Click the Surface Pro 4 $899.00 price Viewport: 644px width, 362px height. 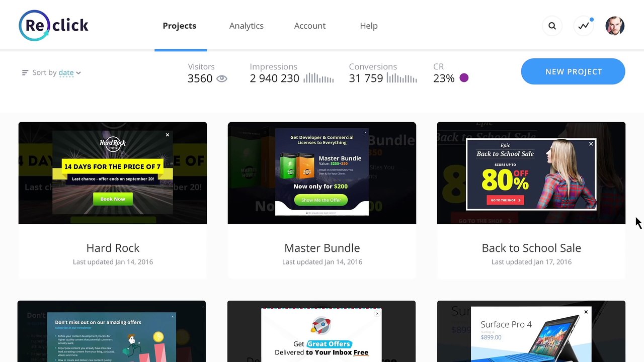tap(491, 337)
